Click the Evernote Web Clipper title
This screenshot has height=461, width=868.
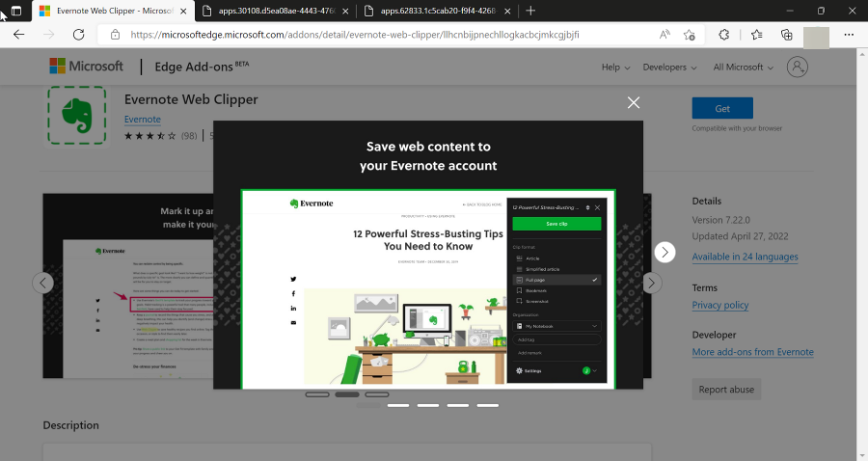click(x=191, y=99)
